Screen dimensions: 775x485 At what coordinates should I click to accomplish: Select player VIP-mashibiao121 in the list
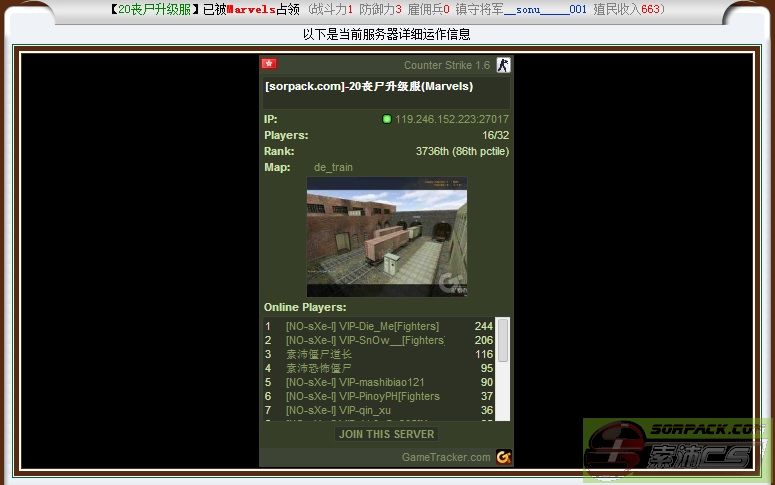[x=355, y=382]
